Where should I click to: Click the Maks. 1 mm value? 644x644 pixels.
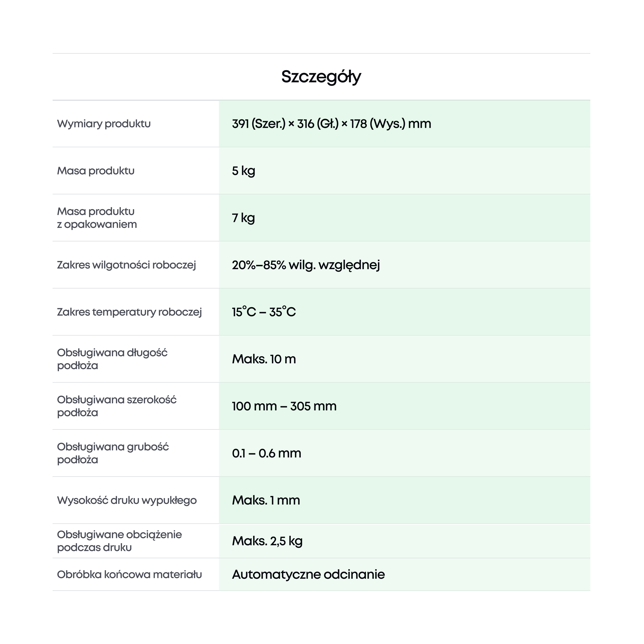pos(266,500)
